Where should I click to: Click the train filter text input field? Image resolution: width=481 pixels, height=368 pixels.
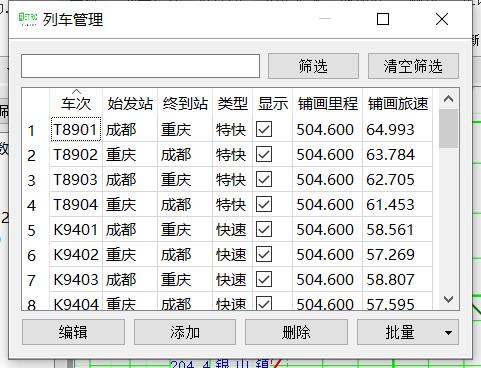click(x=140, y=66)
